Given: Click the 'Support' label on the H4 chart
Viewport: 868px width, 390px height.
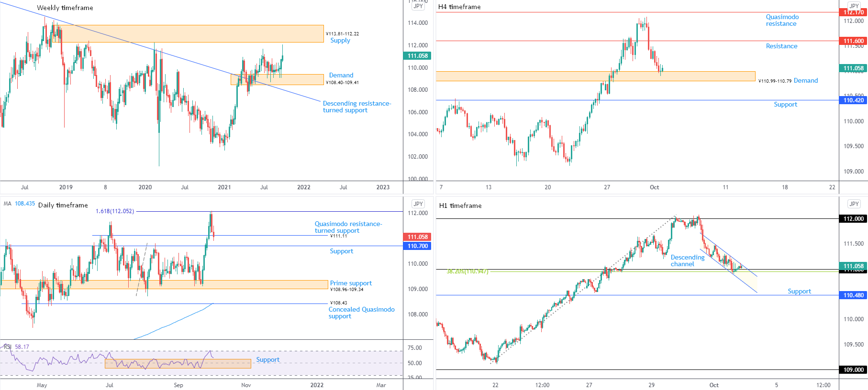Looking at the screenshot, I should click(x=786, y=104).
